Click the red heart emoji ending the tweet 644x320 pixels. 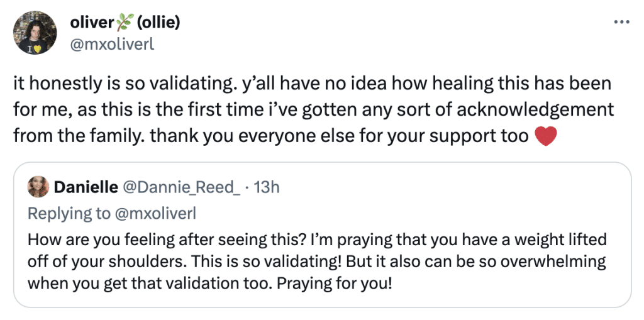click(x=547, y=136)
